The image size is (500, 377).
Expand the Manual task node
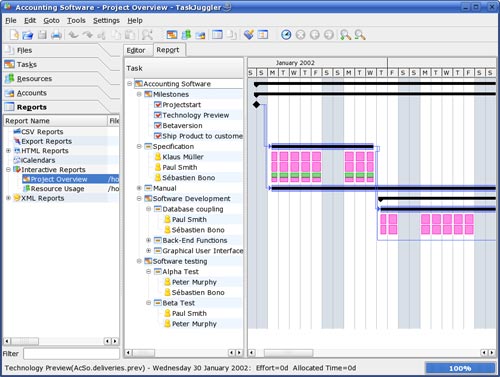tap(139, 188)
